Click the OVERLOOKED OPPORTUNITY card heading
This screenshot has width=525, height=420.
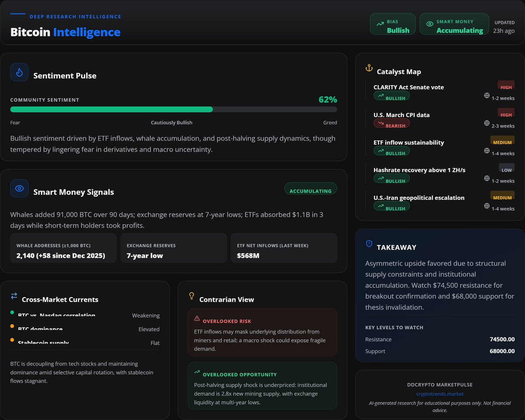pyautogui.click(x=240, y=375)
